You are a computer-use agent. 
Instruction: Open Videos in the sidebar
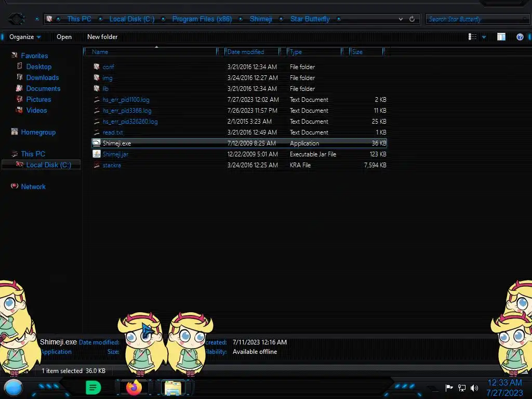[37, 110]
